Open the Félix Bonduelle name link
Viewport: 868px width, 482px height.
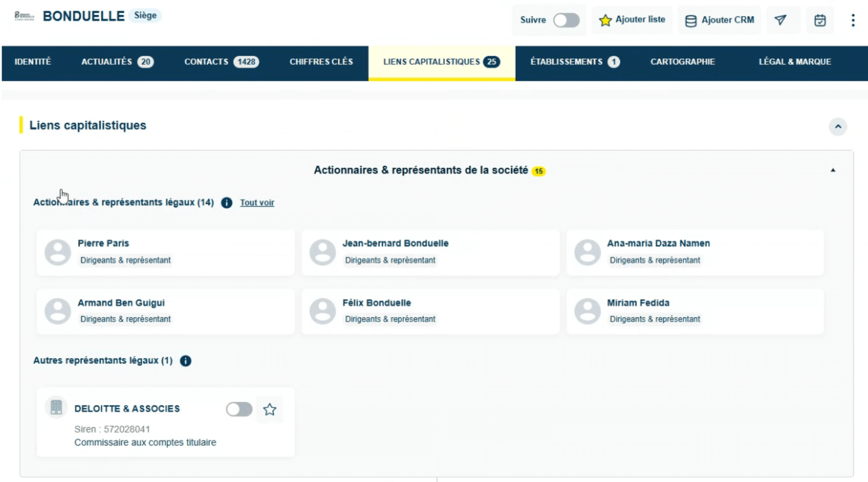(377, 303)
